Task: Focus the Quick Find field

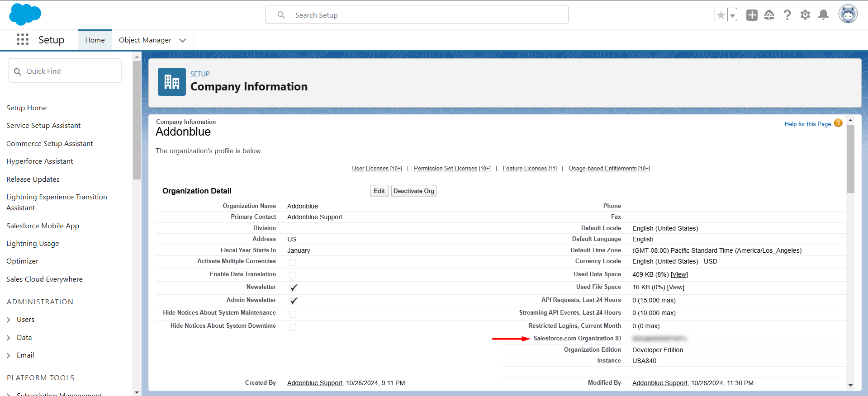Action: (x=65, y=71)
